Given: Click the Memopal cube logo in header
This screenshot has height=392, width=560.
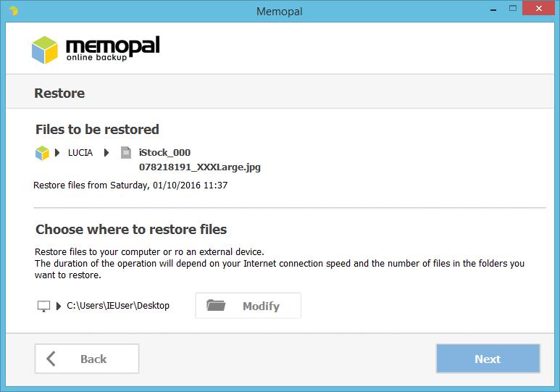Looking at the screenshot, I should tap(45, 50).
